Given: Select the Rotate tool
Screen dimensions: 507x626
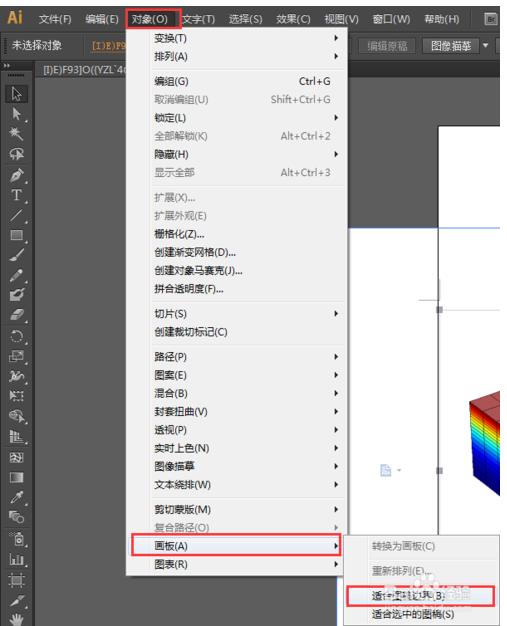Looking at the screenshot, I should (16, 336).
